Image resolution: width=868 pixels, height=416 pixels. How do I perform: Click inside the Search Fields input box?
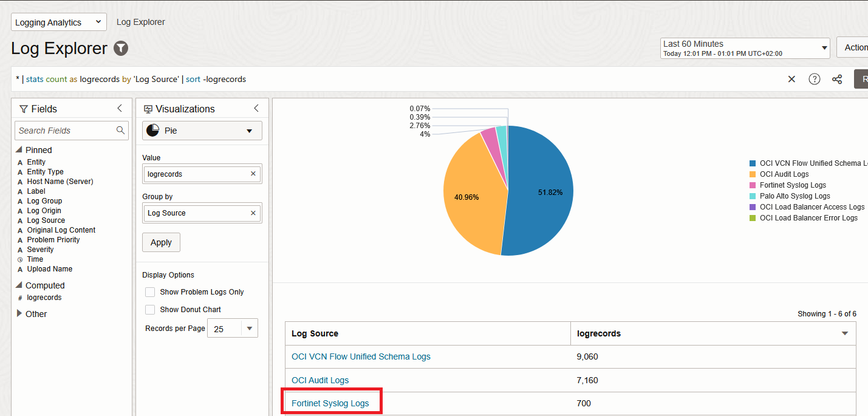64,131
